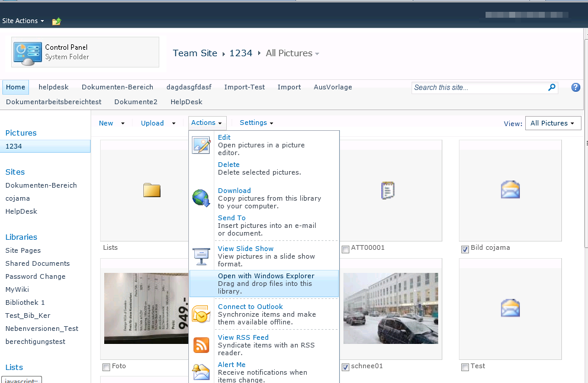The width and height of the screenshot is (588, 383).
Task: Click the View Slide Show icon
Action: [201, 256]
